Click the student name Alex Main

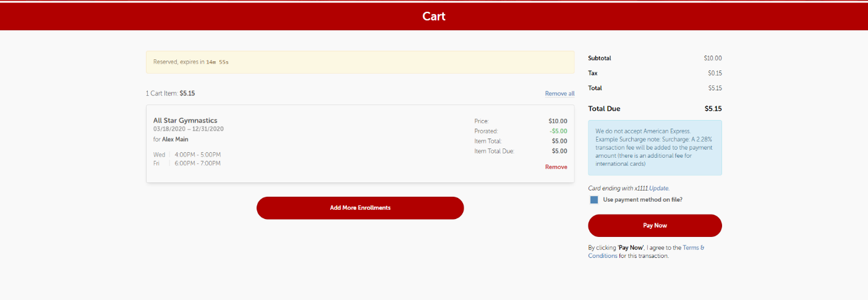[175, 139]
